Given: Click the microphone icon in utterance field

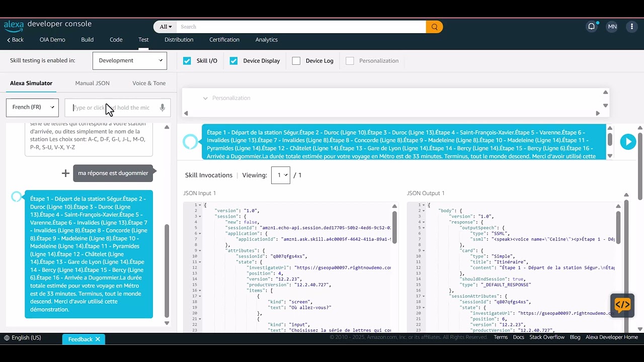Looking at the screenshot, I should pyautogui.click(x=162, y=108).
